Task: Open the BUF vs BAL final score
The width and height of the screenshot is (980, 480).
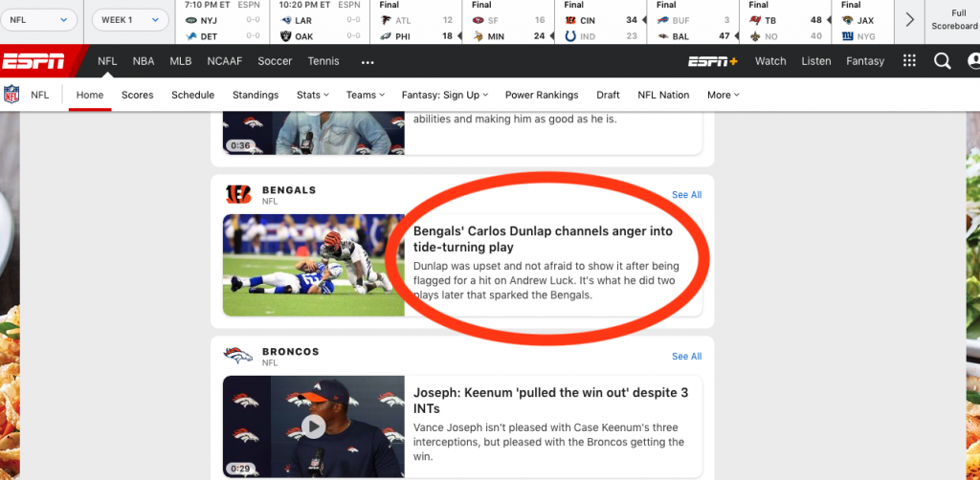Action: tap(693, 22)
